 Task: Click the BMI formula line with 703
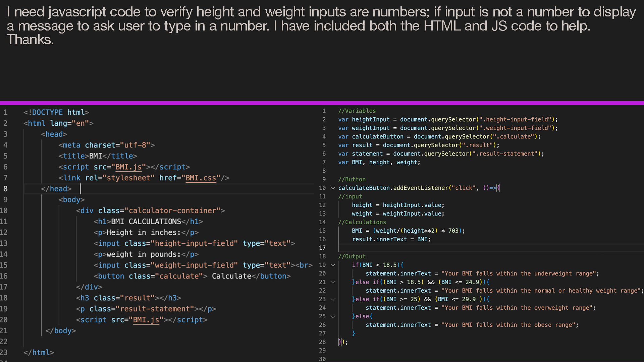point(408,231)
